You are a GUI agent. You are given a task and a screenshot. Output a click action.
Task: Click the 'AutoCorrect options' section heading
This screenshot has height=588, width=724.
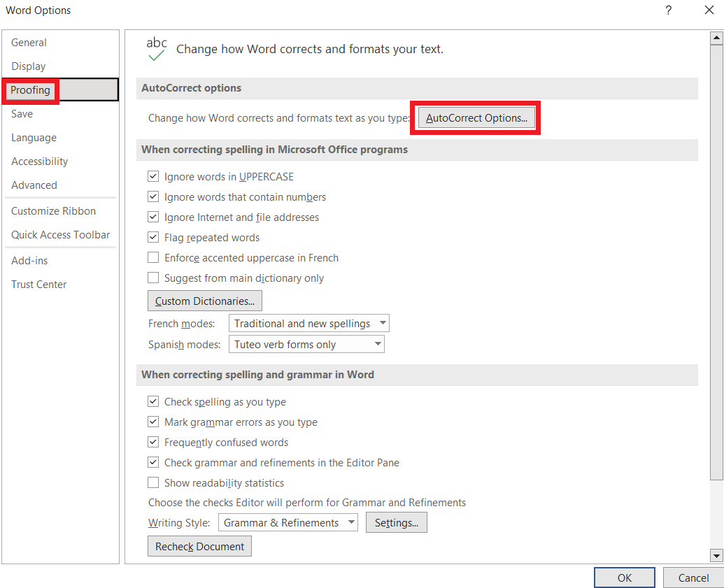191,88
